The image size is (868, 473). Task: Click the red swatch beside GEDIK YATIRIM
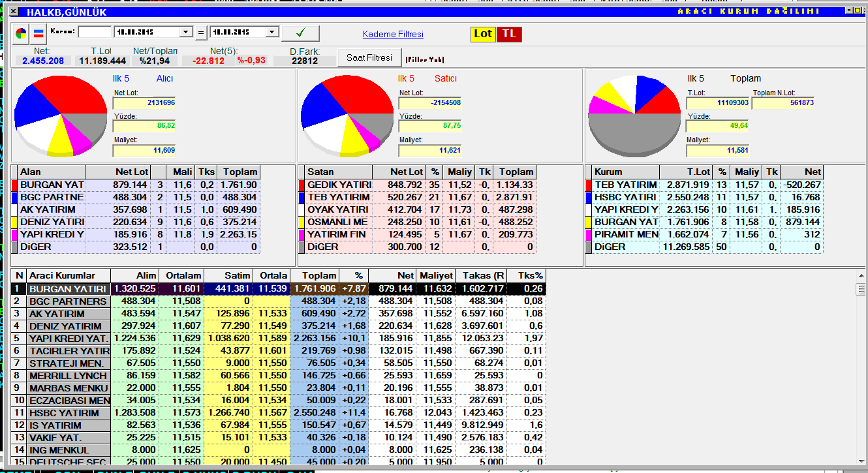pos(302,185)
